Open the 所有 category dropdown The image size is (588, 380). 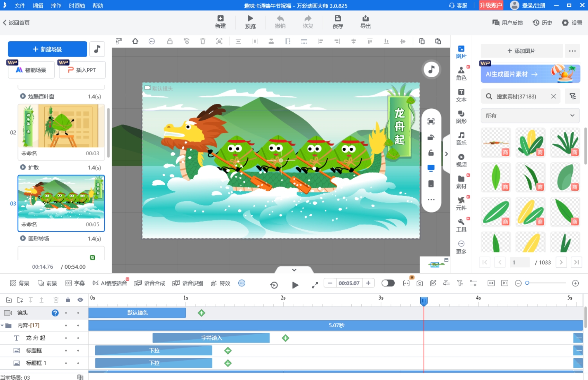pos(530,116)
